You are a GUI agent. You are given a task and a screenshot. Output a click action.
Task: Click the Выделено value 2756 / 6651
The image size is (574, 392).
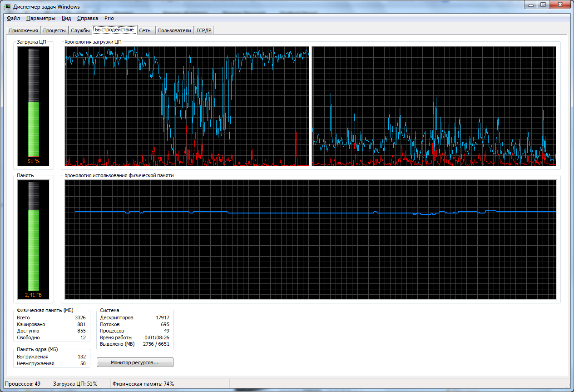point(156,344)
